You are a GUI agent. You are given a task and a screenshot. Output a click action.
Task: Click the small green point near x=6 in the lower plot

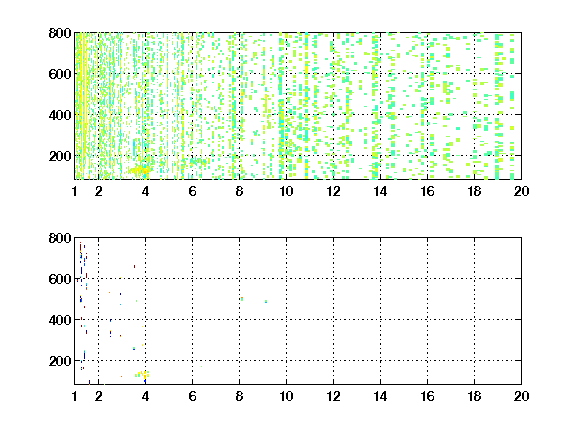tap(201, 366)
